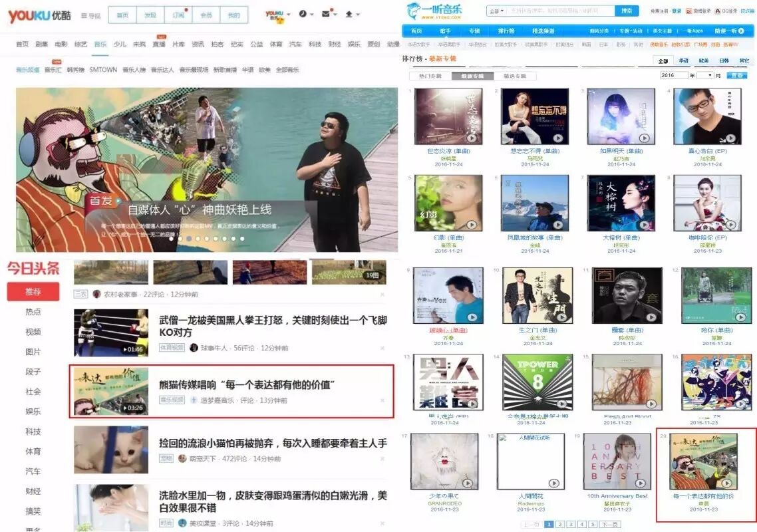Play the 咖啡陪你 EP via its play icon

730,225
